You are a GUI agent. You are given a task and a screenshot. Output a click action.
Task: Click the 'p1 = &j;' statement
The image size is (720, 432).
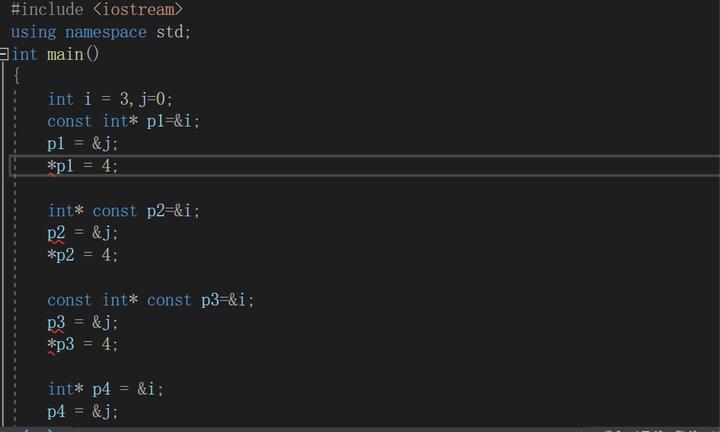click(82, 143)
